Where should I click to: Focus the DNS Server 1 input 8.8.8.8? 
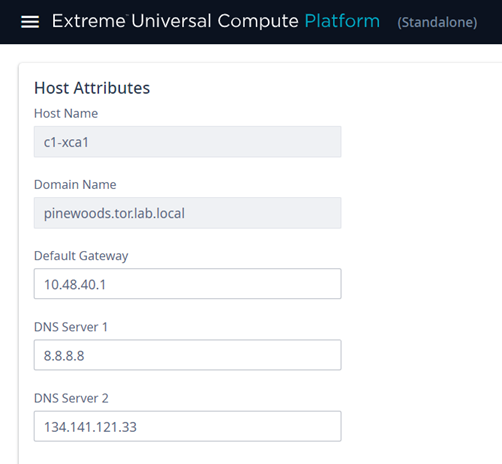pos(188,355)
